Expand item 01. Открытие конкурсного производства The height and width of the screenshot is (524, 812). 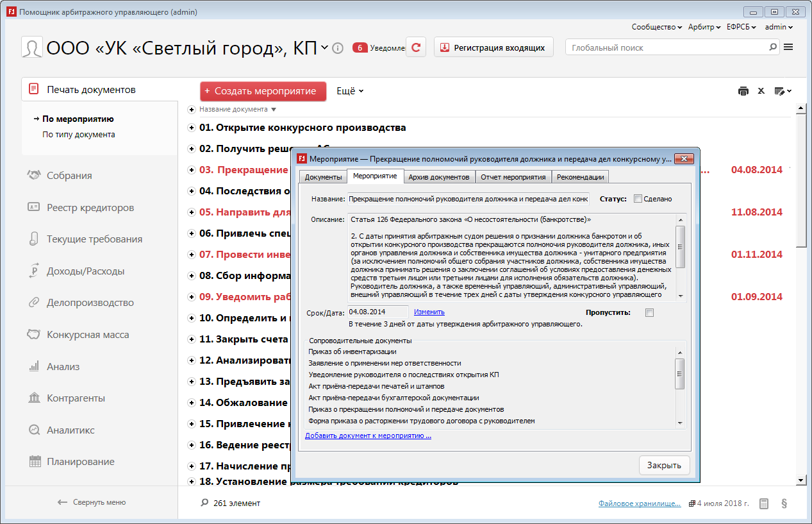pos(191,128)
